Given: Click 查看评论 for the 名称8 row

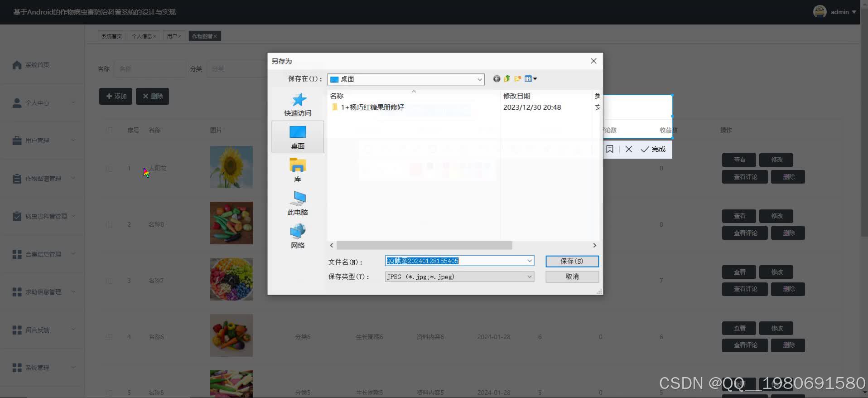Looking at the screenshot, I should 745,233.
